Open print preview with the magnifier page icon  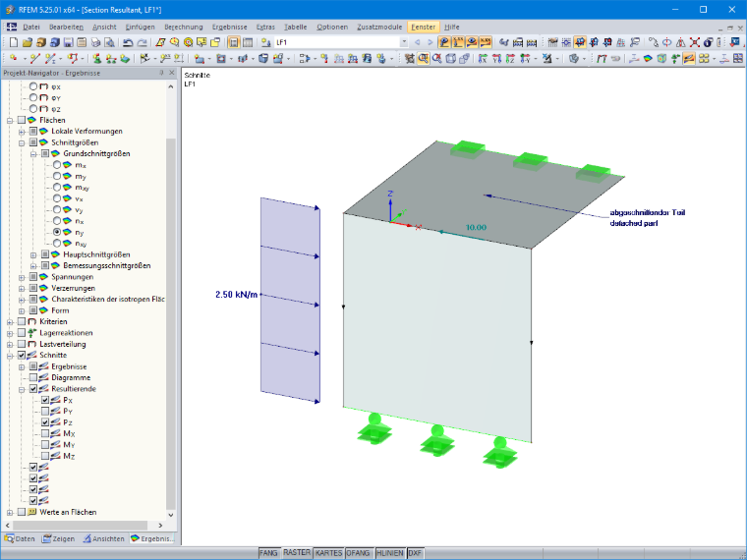(109, 42)
